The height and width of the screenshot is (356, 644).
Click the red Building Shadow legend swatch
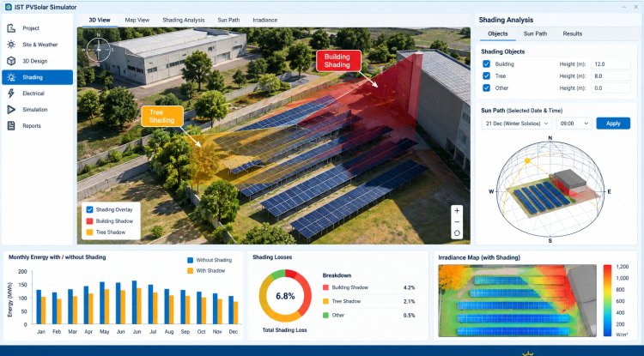[89, 221]
